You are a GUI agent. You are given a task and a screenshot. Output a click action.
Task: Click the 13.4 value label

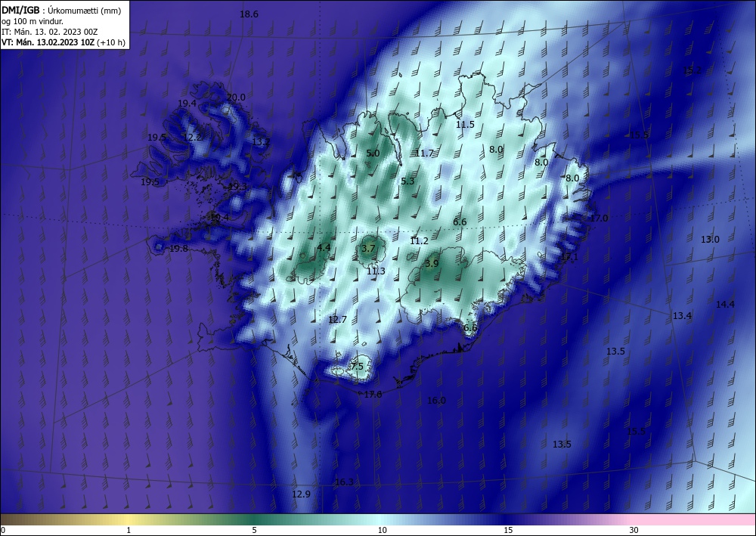click(682, 316)
